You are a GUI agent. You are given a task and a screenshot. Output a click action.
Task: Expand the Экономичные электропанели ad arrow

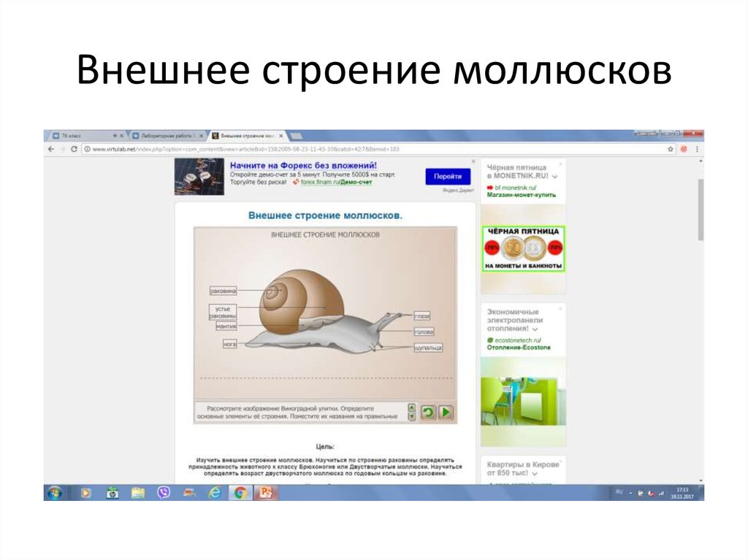click(535, 329)
